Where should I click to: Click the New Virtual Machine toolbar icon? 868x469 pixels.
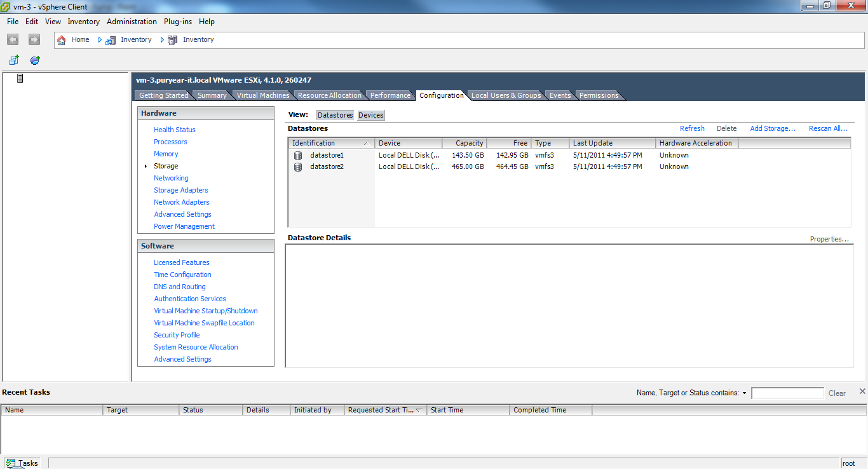coord(14,60)
